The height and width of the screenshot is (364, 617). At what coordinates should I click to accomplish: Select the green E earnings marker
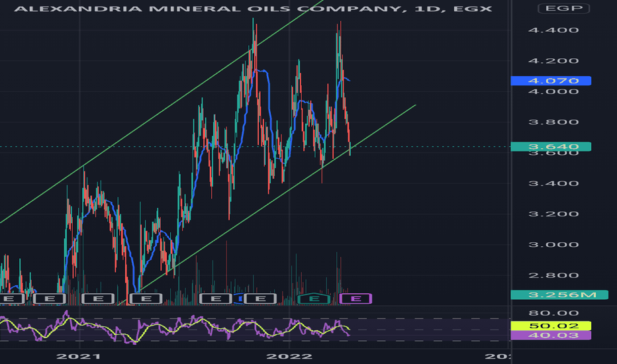pos(314,298)
